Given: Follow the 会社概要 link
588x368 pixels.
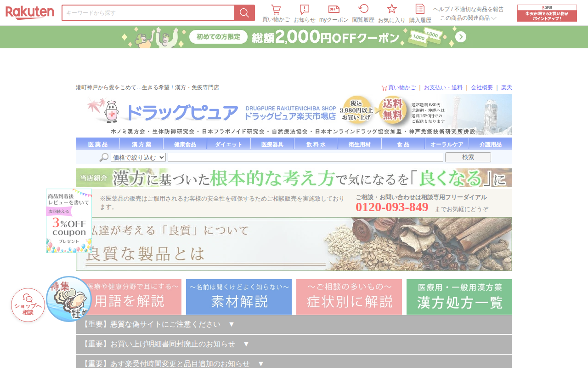Looking at the screenshot, I should [x=482, y=87].
